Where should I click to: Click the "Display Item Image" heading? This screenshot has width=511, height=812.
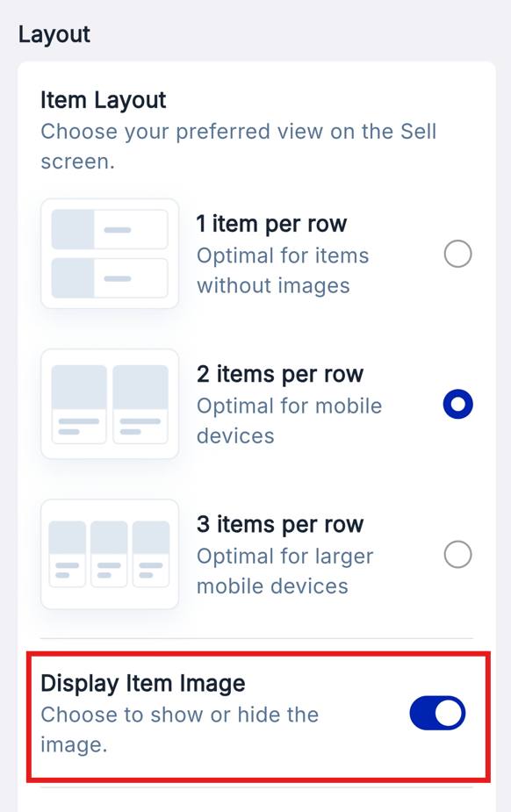tap(143, 684)
